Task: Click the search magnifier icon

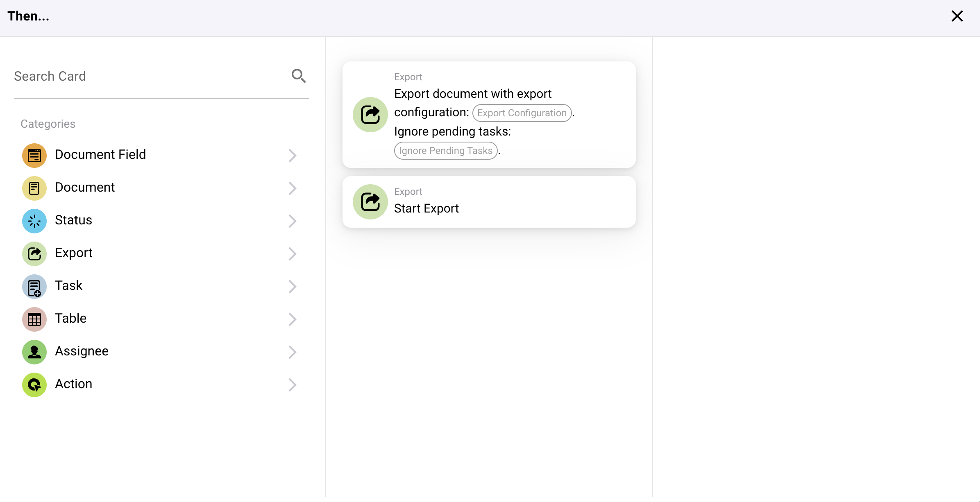Action: click(x=299, y=76)
